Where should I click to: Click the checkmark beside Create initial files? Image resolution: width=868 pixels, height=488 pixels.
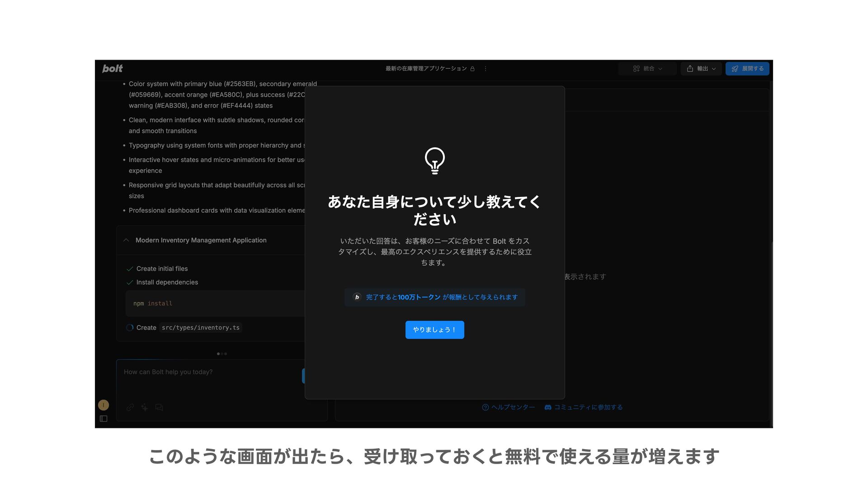coord(130,269)
